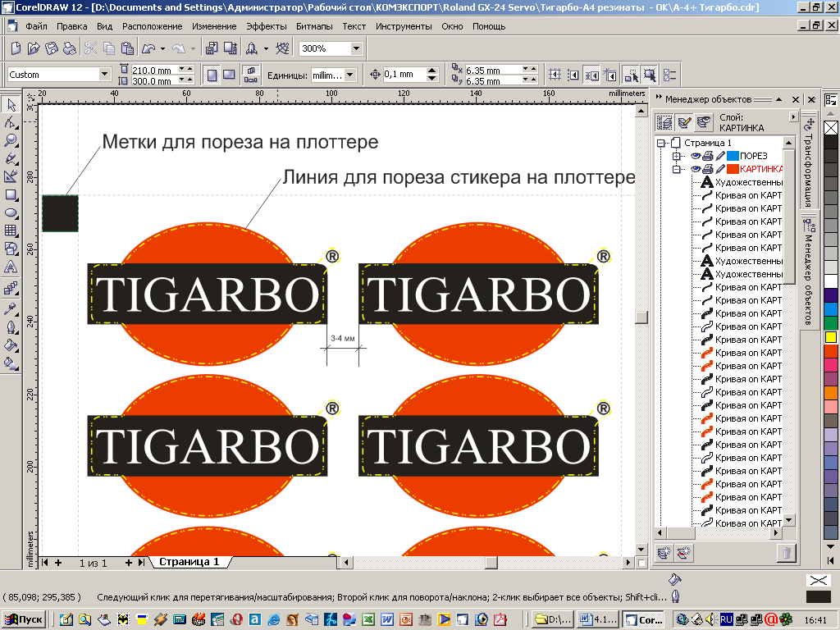Hide the КАРТИНКА layer via eye icon
This screenshot has height=630, width=840.
pos(696,169)
